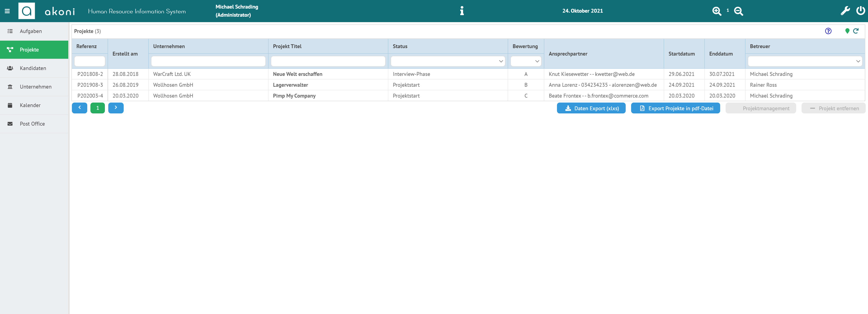Click contact Knut Kiesewetter cell
The width and height of the screenshot is (868, 314).
coord(604,74)
